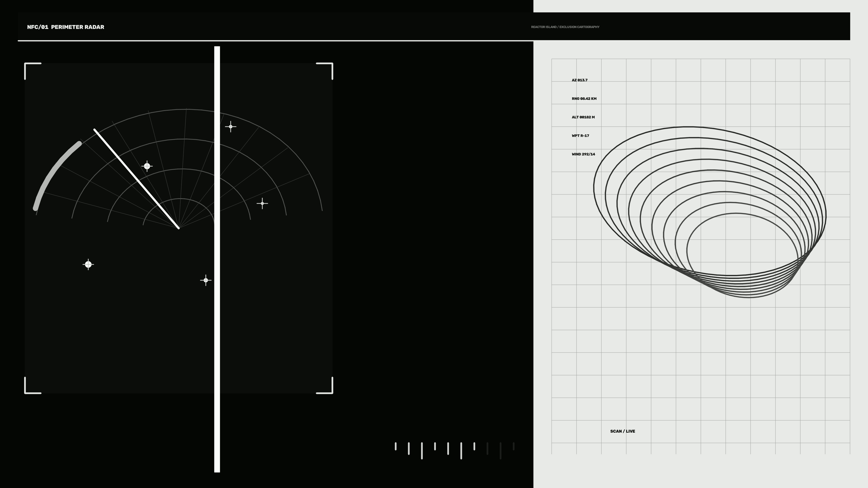Select the WPT R-17 readout
The height and width of the screenshot is (488, 868).
(x=580, y=136)
